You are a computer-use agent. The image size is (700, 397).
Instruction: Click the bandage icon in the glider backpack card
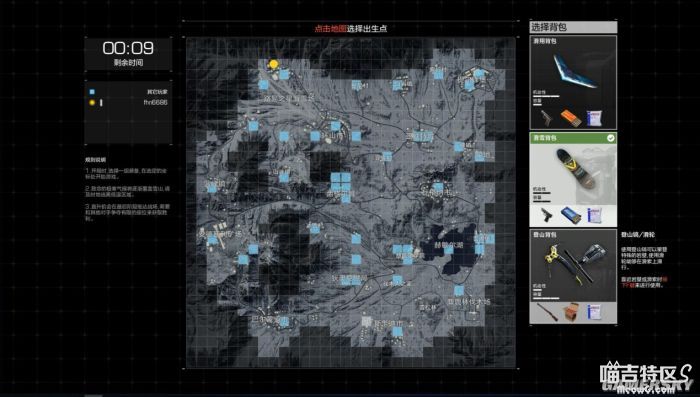click(595, 118)
